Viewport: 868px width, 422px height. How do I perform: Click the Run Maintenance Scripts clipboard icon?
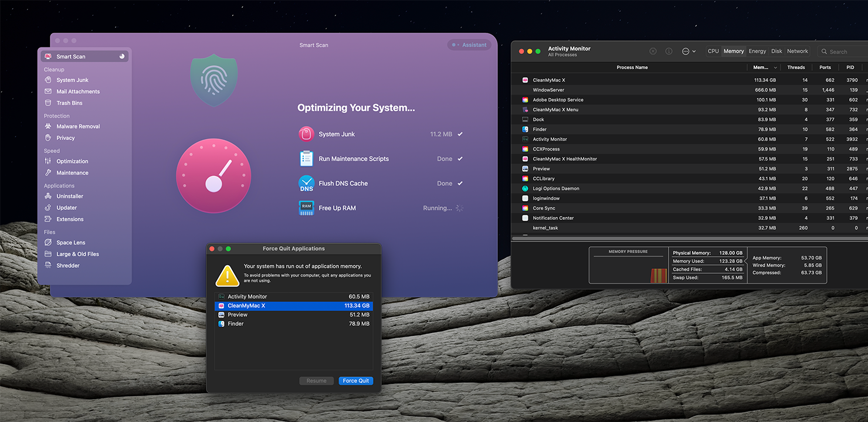pyautogui.click(x=306, y=159)
